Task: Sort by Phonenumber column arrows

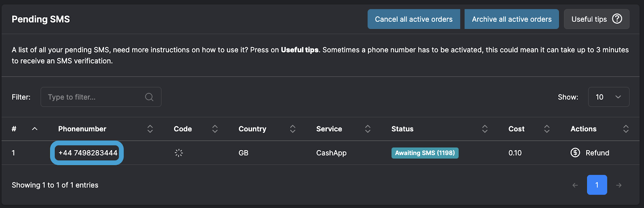Action: click(x=150, y=129)
